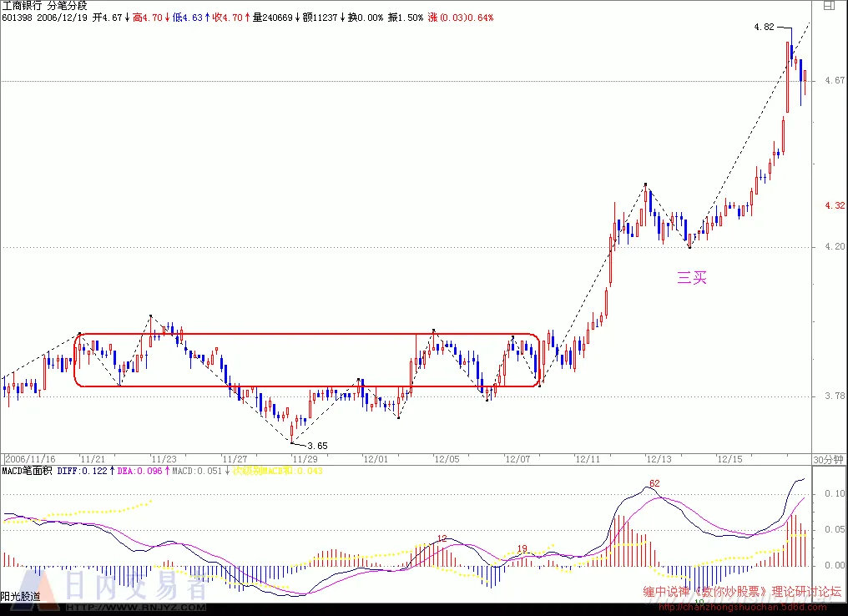The image size is (848, 616).
Task: Click the open price 开4.67
Action: (107, 18)
